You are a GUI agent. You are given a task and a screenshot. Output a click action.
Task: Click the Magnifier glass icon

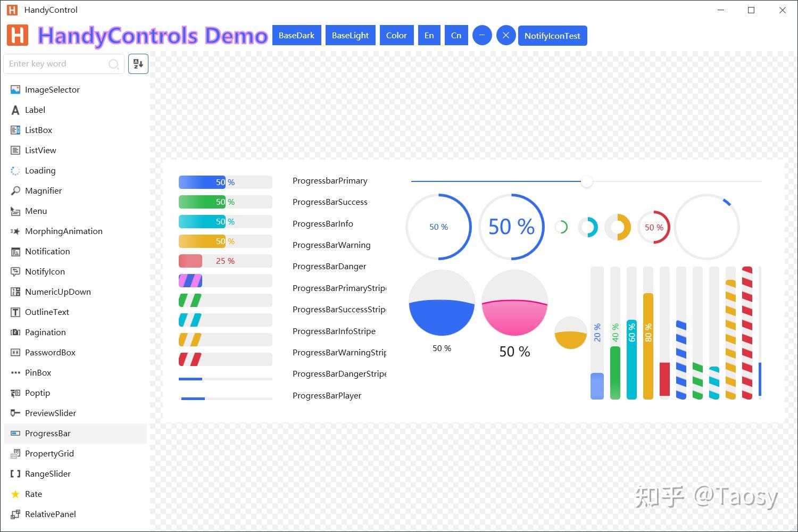point(15,190)
